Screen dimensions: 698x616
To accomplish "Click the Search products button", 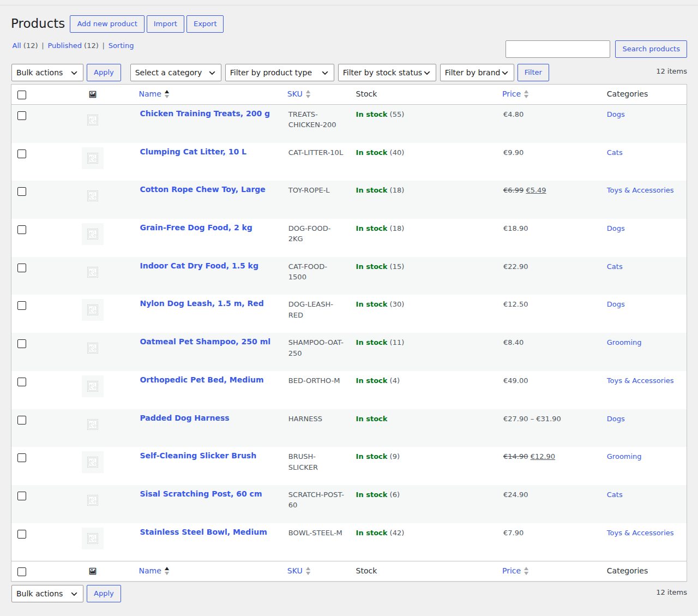I will coord(651,49).
